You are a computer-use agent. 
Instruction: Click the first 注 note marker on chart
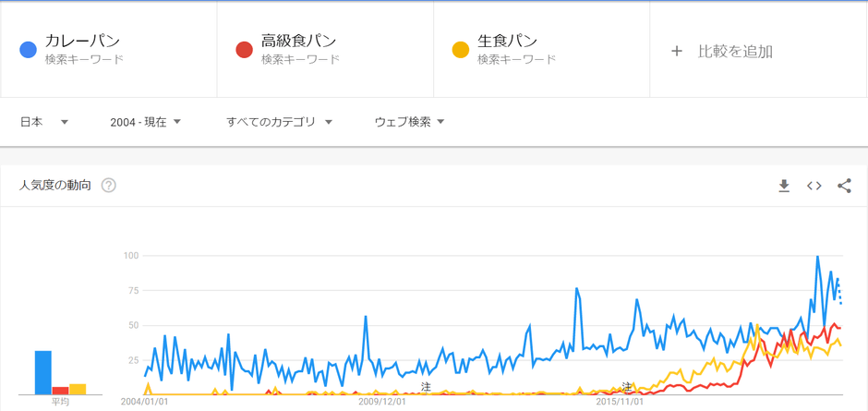click(x=426, y=386)
